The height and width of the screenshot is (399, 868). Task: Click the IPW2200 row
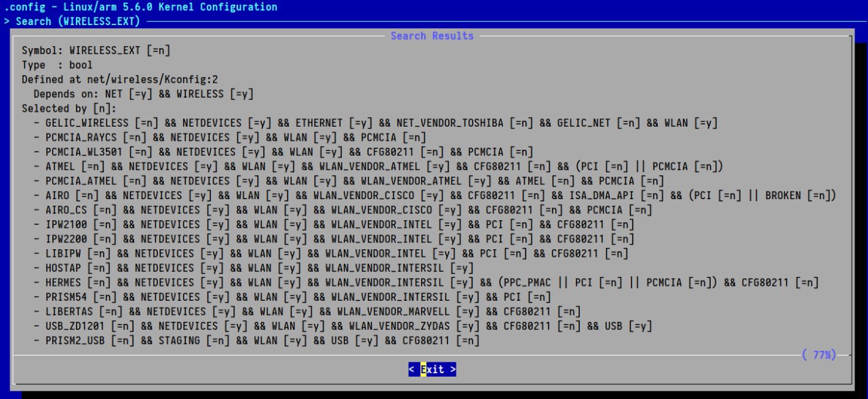(x=334, y=239)
